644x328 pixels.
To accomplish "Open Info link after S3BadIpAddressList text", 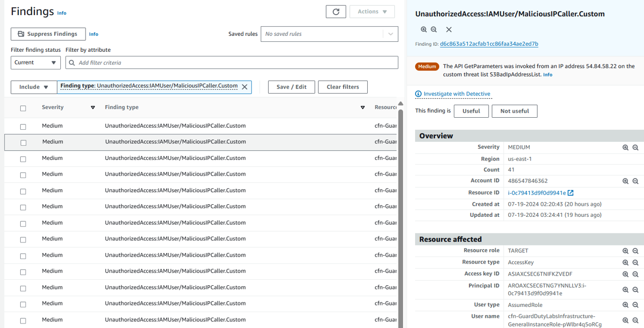I will [x=547, y=74].
